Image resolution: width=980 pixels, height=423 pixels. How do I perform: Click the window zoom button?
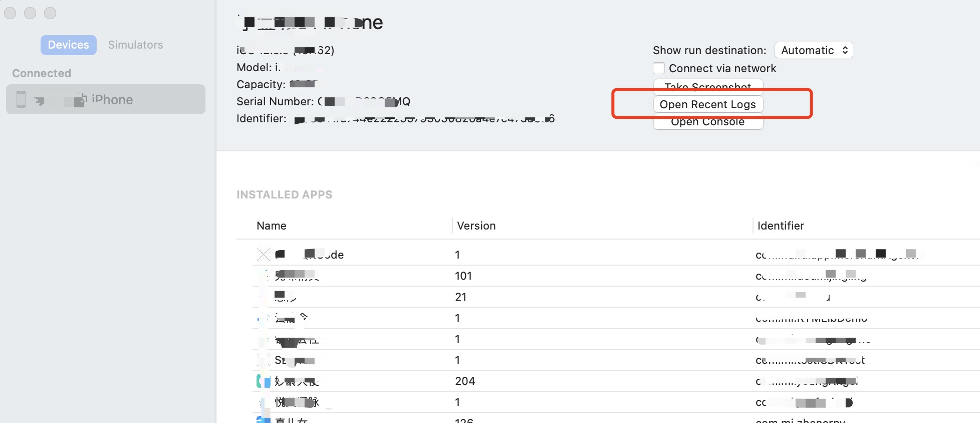click(x=50, y=13)
